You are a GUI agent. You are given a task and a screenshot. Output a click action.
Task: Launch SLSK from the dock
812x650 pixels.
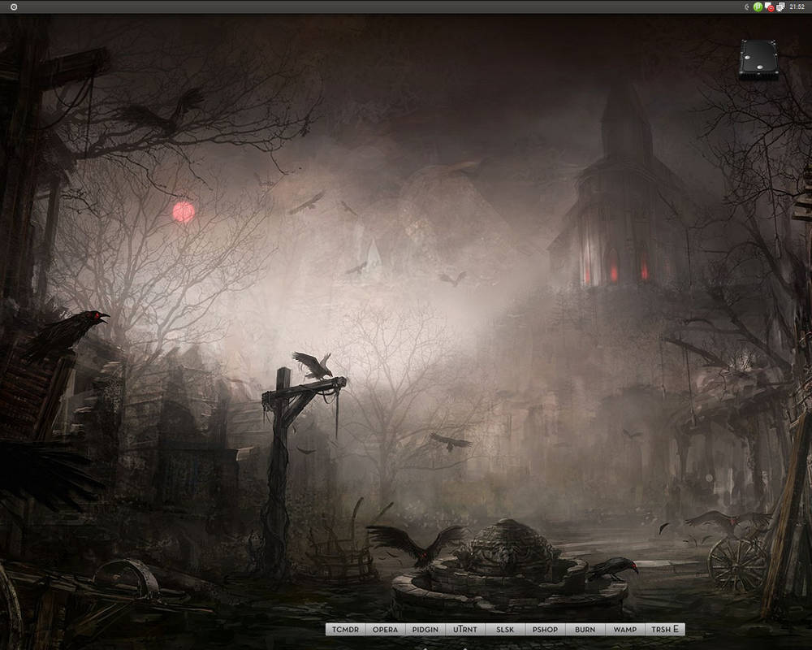(505, 629)
